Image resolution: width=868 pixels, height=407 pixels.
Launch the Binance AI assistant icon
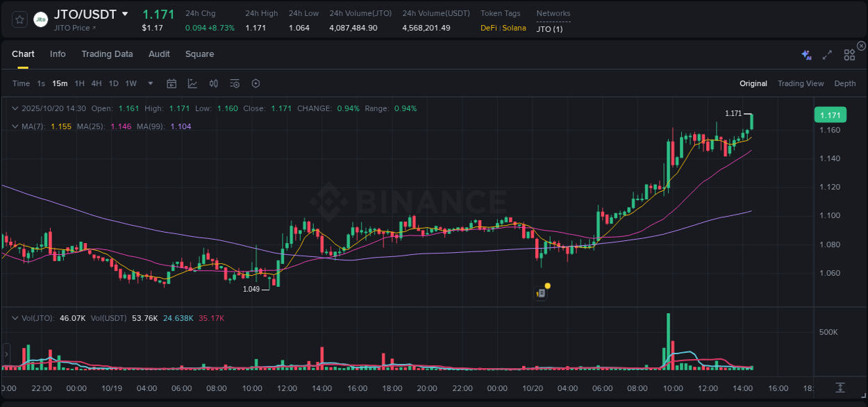click(x=806, y=54)
